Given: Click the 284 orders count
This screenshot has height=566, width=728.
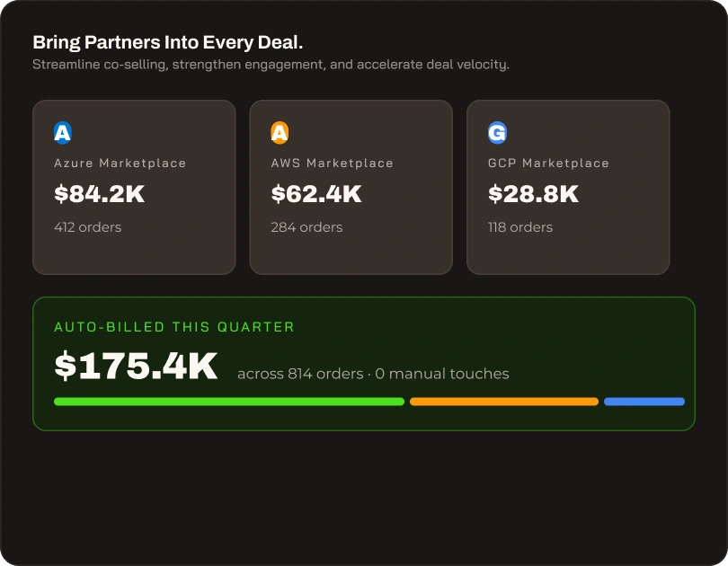Looking at the screenshot, I should (306, 227).
